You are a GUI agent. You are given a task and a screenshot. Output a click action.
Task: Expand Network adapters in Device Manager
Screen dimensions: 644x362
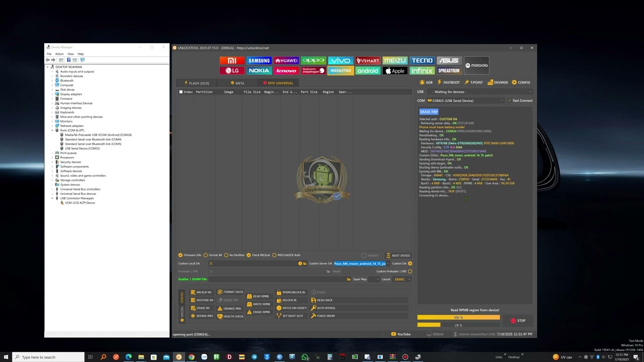(52, 126)
